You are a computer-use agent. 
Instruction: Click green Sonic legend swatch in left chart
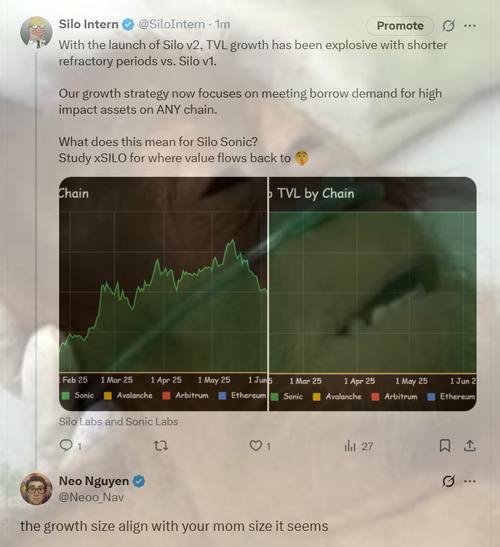click(x=65, y=395)
